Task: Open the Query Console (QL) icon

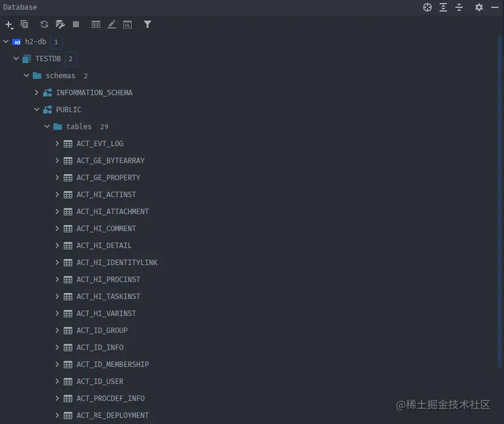Action: coord(128,25)
